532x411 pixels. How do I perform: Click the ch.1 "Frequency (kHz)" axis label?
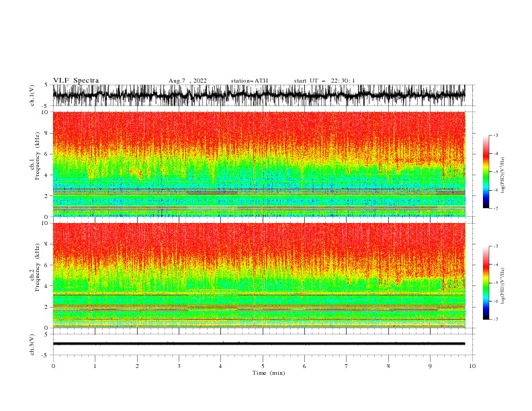coord(38,156)
